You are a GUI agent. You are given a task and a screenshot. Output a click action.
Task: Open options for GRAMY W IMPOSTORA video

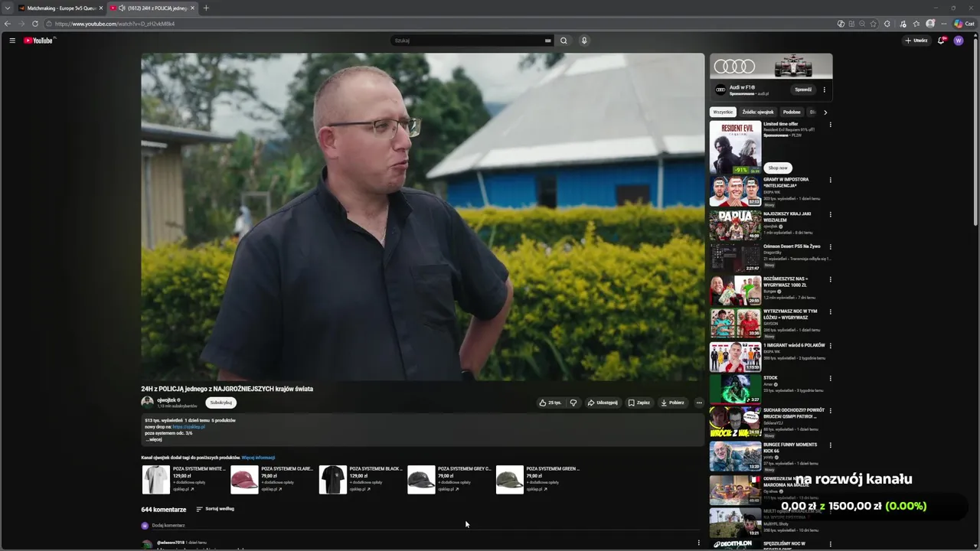(x=830, y=181)
